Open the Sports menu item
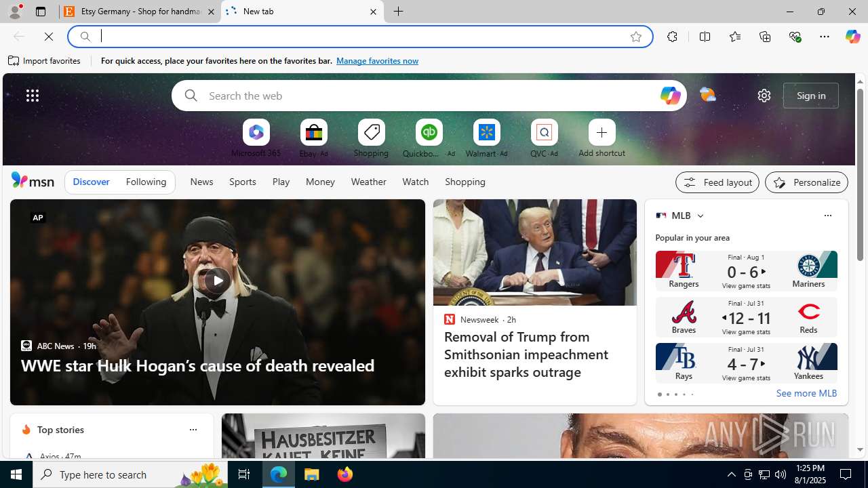The height and width of the screenshot is (488, 868). click(x=242, y=182)
